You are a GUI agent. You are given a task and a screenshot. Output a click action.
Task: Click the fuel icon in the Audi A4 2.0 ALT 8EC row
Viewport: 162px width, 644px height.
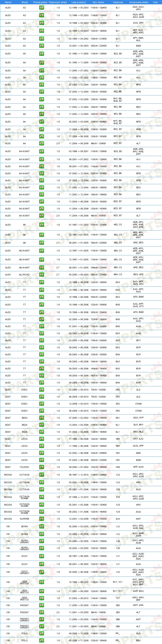42,143
